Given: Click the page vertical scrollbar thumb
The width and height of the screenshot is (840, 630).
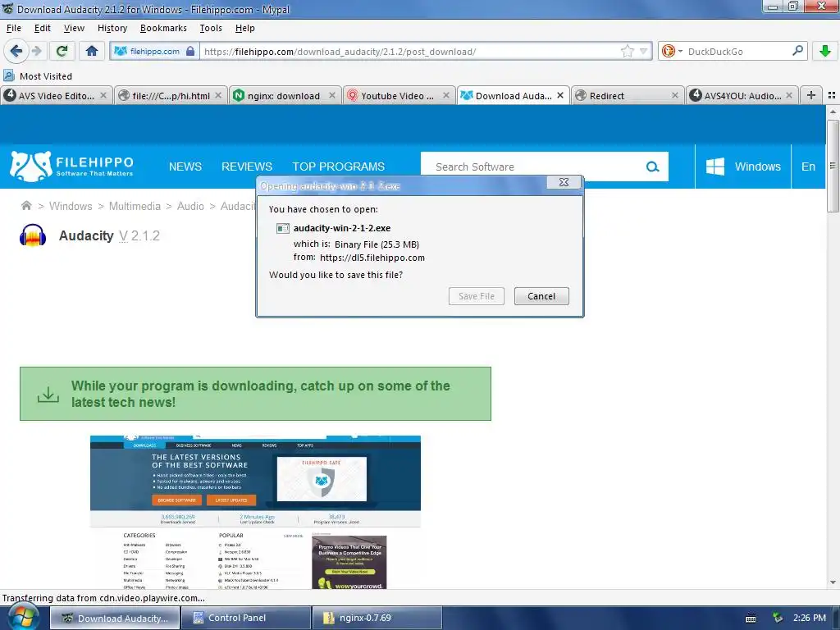Looking at the screenshot, I should (x=833, y=166).
